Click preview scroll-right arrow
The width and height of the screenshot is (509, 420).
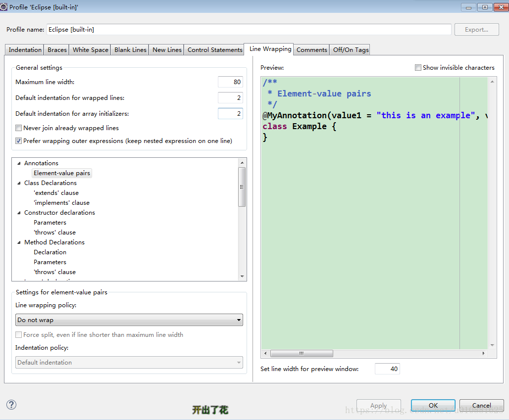[484, 353]
